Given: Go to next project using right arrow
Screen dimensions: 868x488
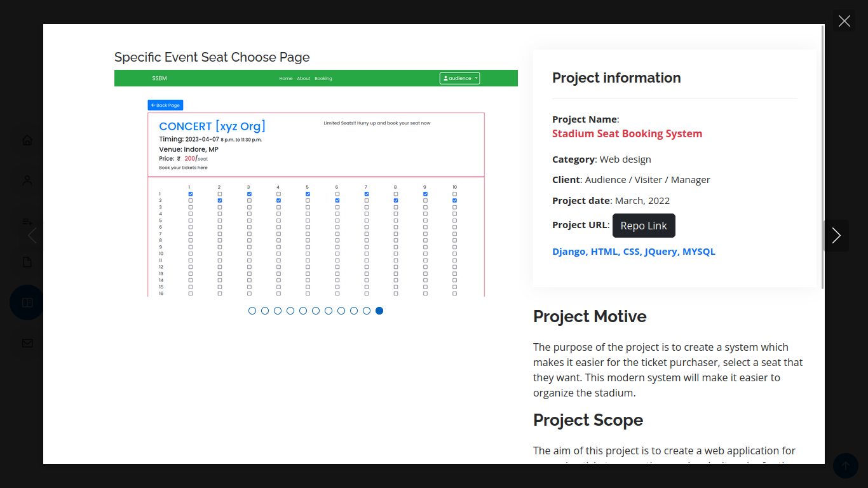Looking at the screenshot, I should pyautogui.click(x=836, y=236).
